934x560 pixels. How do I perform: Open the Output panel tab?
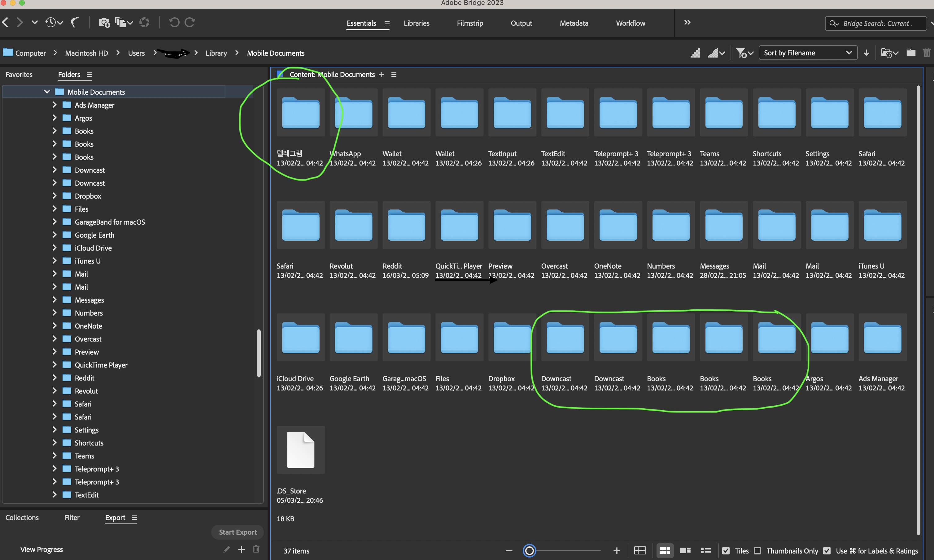coord(521,23)
